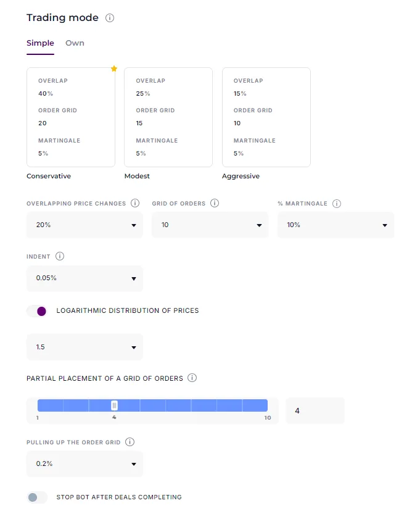This screenshot has width=420, height=511.
Task: Choose the Modest preset card
Action: click(x=168, y=117)
